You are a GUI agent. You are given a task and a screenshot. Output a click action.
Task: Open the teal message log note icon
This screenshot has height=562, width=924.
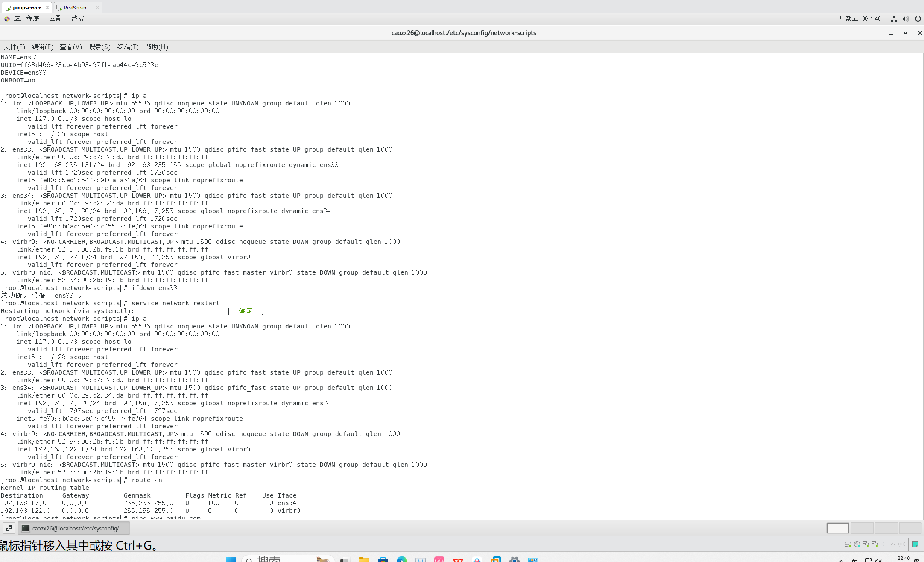click(x=915, y=544)
